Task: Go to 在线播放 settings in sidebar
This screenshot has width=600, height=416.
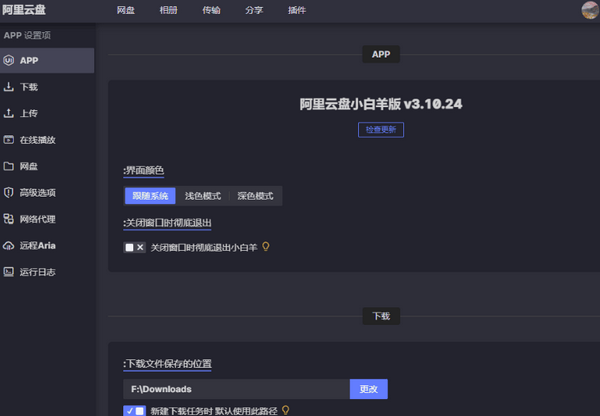Action: [47, 140]
